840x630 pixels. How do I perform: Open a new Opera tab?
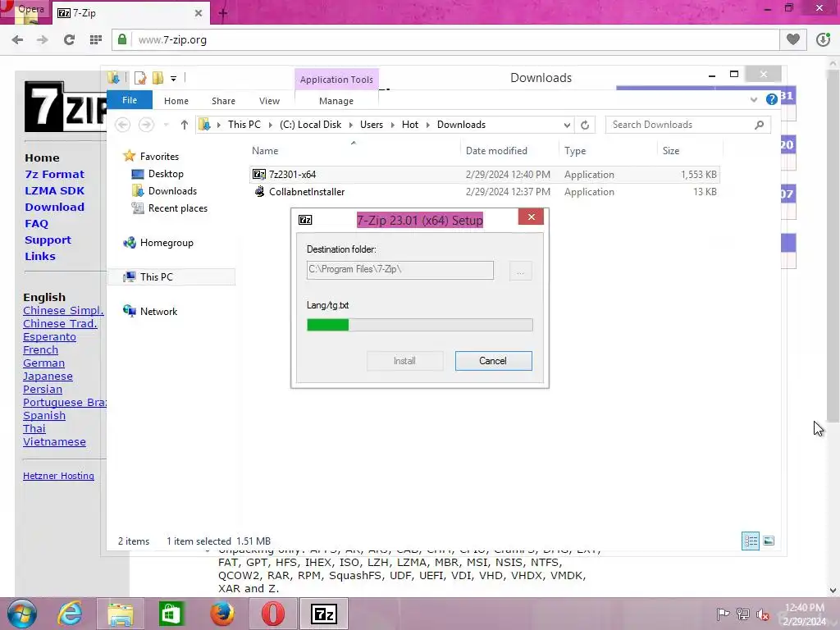pos(223,13)
